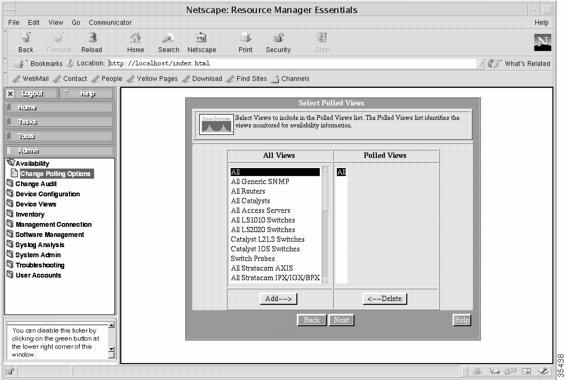The image size is (566, 380).
Task: Go to Home via toolbar icon
Action: point(135,42)
